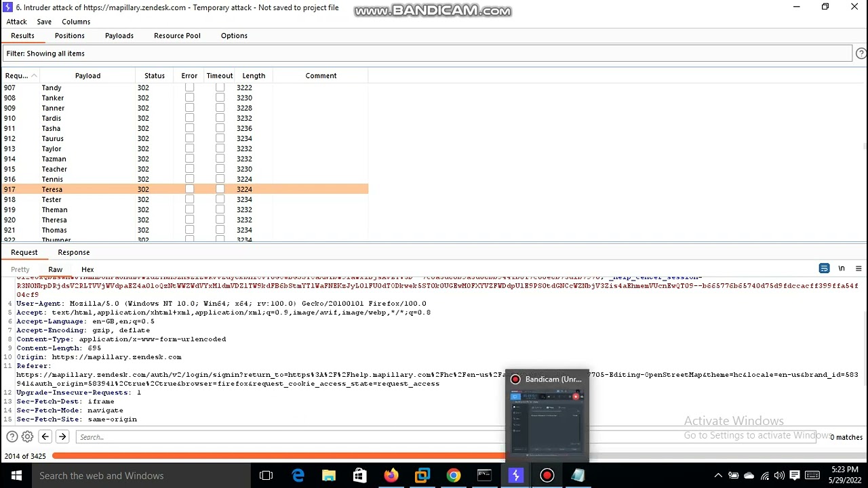Go to previous search match arrow
Viewport: 868px width, 488px height.
pos(45,437)
